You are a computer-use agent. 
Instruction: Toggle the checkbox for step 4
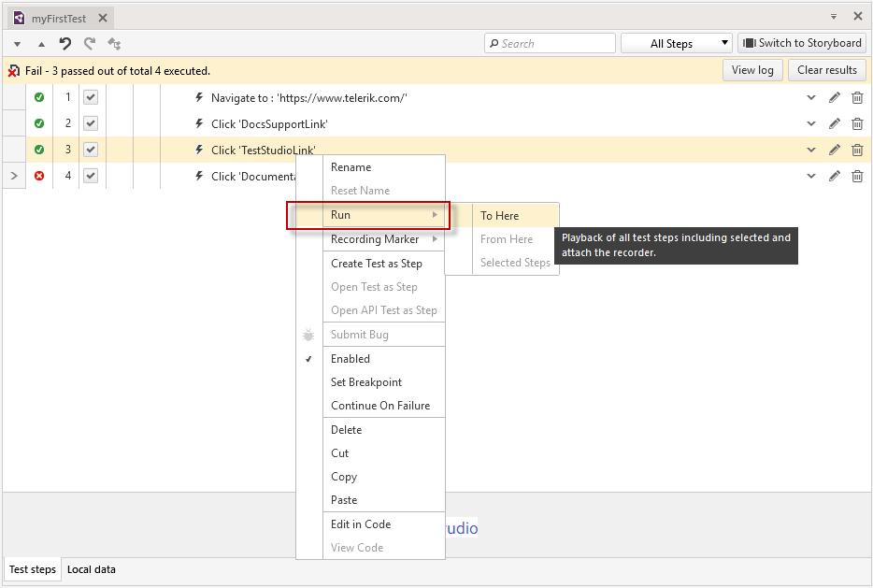[91, 176]
